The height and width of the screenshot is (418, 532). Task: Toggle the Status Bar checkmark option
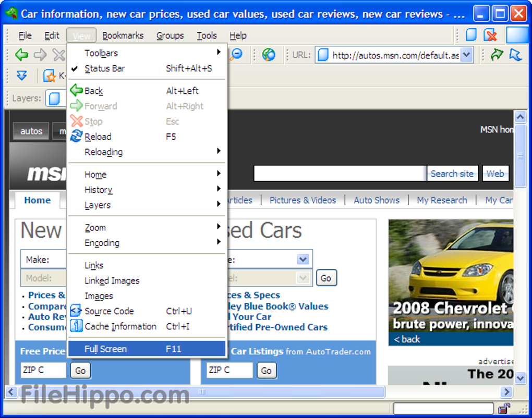click(x=104, y=68)
